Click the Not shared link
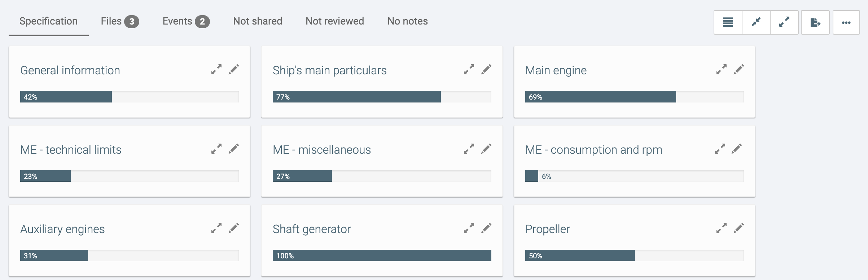This screenshot has height=280, width=868. point(258,21)
